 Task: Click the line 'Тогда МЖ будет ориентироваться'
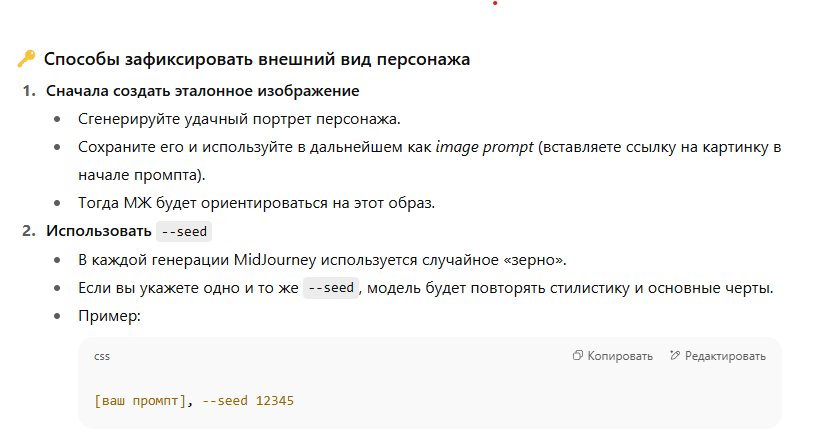(257, 203)
